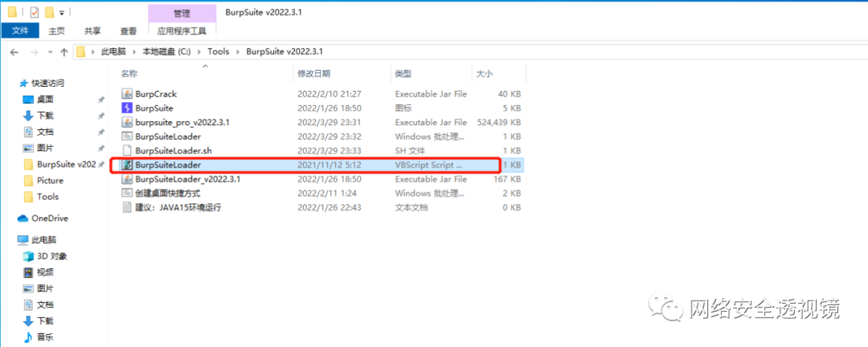Sort by 大小 column header
The height and width of the screenshot is (347, 868).
point(485,73)
